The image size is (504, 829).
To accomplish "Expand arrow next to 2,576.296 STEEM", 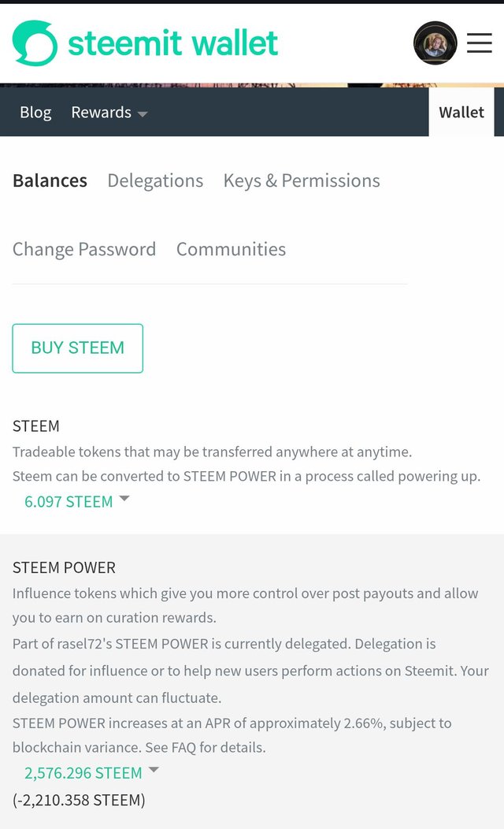I will tap(154, 770).
